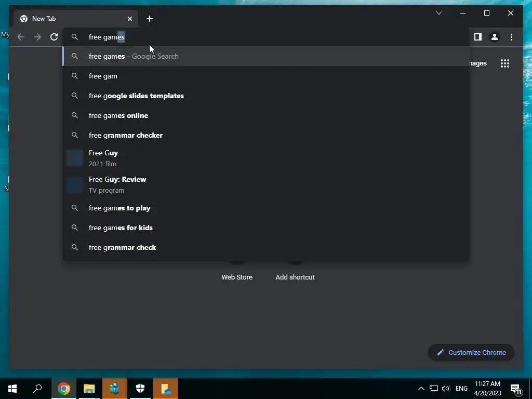Click the orange-highlighted folder-and-cloud taskbar app
This screenshot has height=399, width=532.
pyautogui.click(x=166, y=389)
